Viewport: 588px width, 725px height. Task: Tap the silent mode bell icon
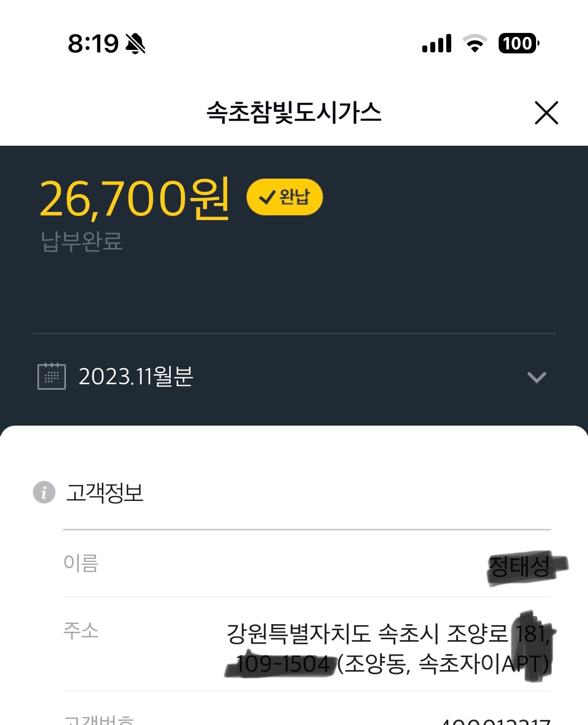coord(135,44)
